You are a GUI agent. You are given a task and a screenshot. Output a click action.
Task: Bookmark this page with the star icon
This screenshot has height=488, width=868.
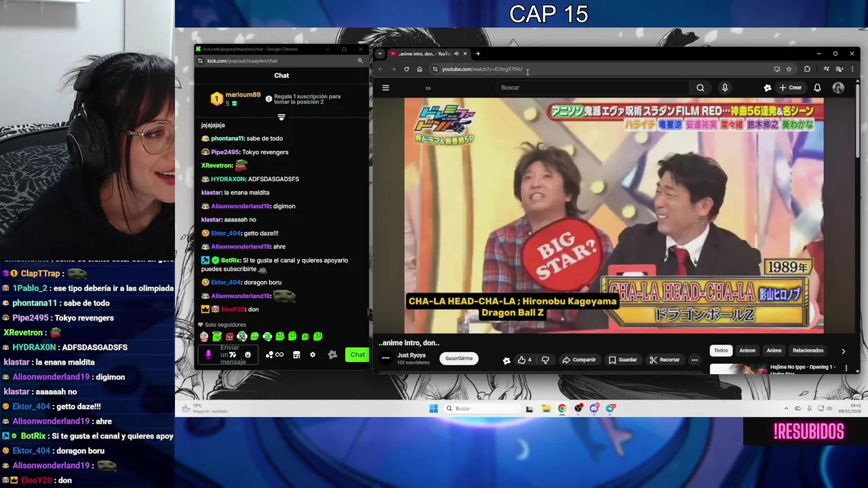789,69
